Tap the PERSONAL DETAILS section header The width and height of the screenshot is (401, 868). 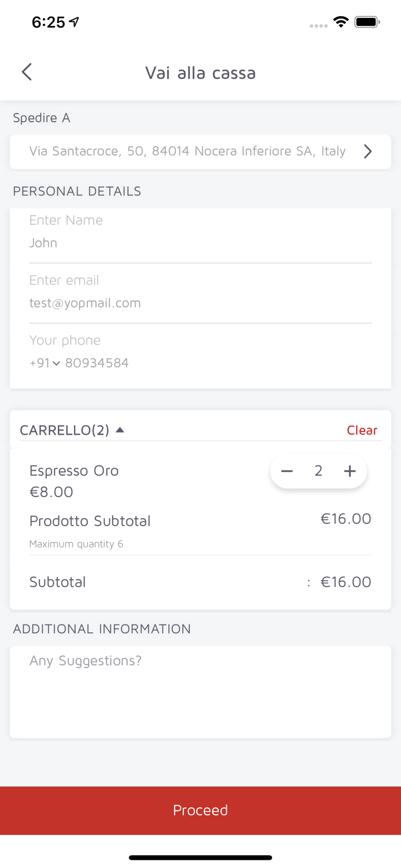(x=76, y=191)
